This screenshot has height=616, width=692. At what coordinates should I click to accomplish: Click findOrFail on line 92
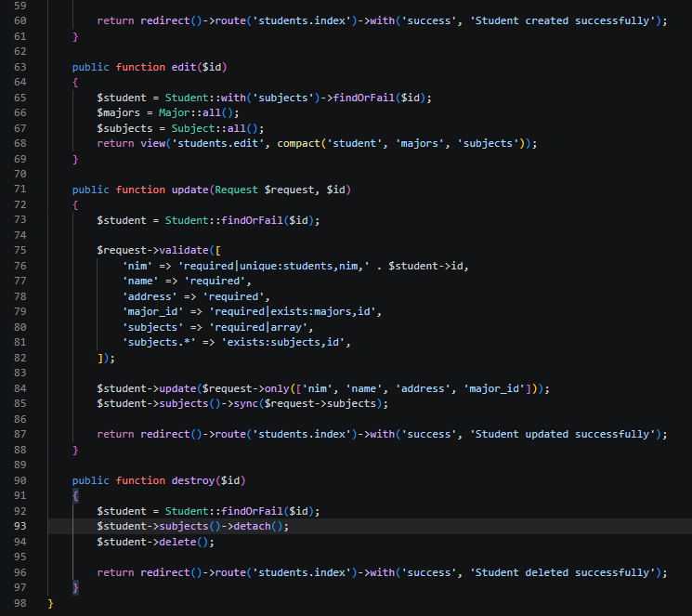click(x=252, y=511)
